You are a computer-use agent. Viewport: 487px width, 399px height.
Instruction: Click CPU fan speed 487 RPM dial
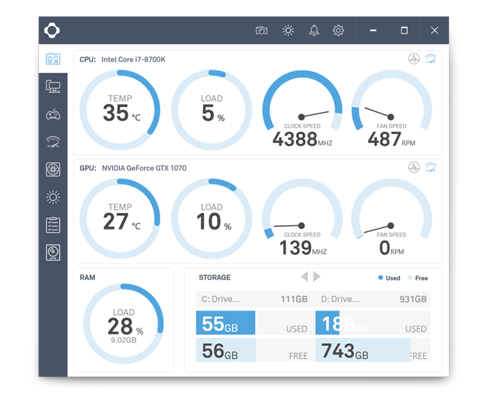(392, 108)
